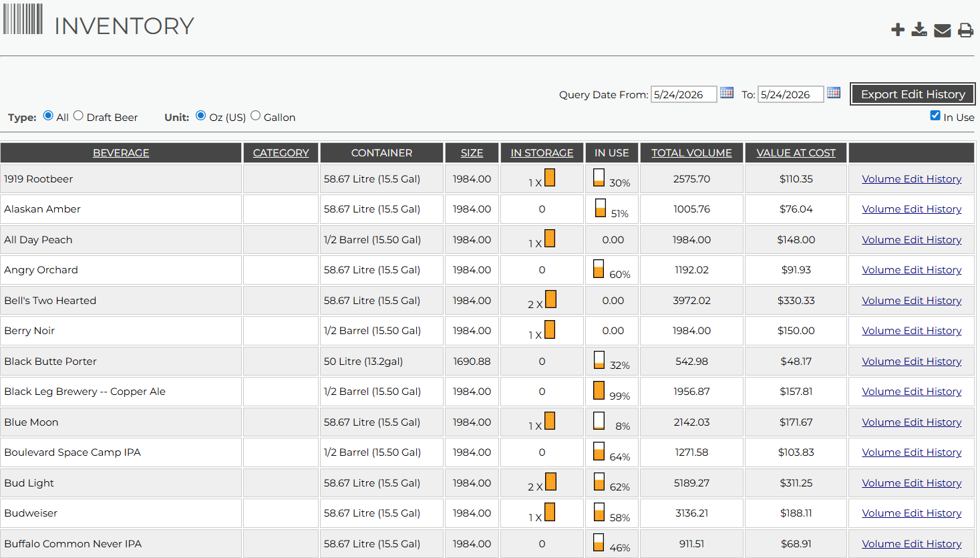Click the Bud Light in-storage keg icon

click(x=550, y=482)
